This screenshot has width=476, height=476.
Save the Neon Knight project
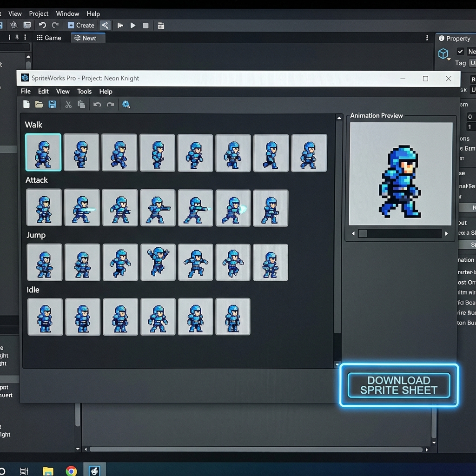[52, 104]
